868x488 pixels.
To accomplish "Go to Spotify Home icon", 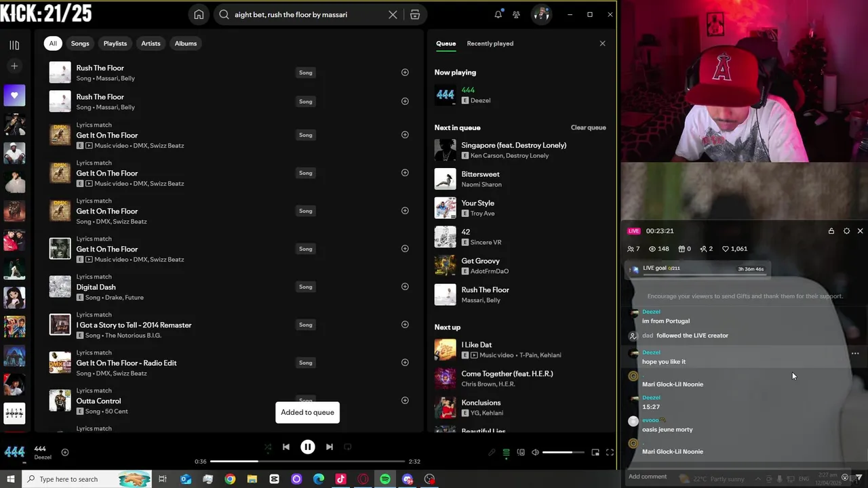I will pos(199,14).
